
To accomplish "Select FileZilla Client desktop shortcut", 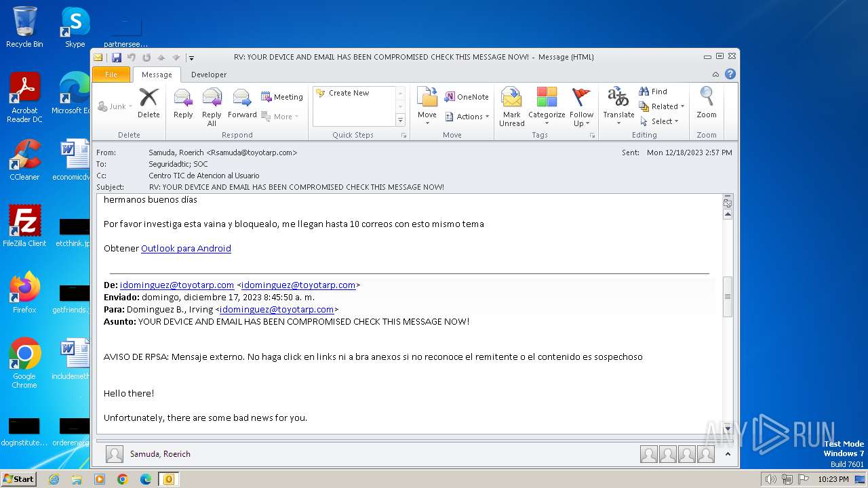I will 24,226.
